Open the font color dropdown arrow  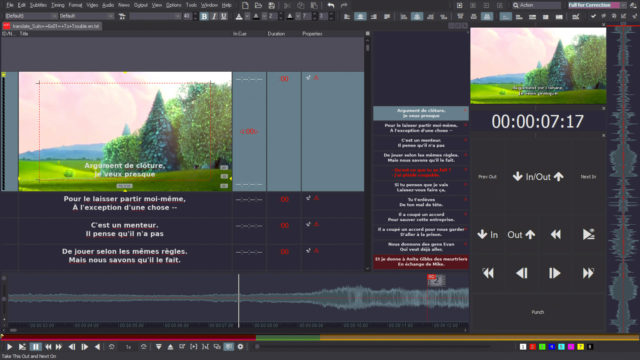[x=247, y=16]
